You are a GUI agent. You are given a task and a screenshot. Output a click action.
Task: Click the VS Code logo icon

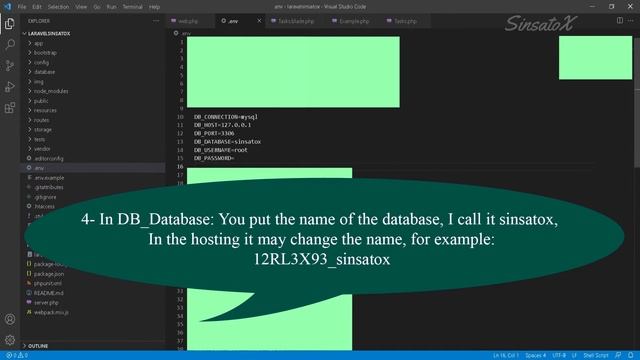point(7,7)
